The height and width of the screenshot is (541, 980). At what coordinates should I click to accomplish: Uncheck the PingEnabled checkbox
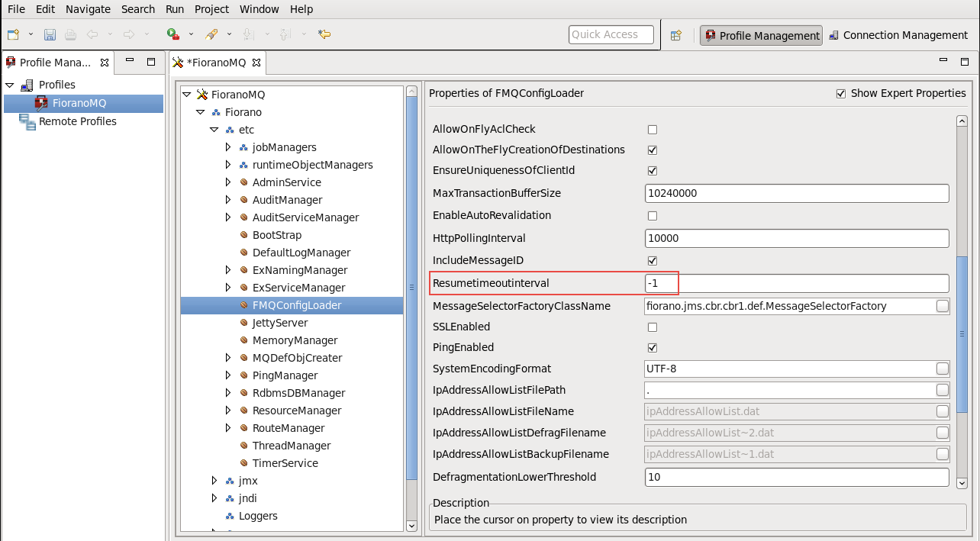coord(652,348)
